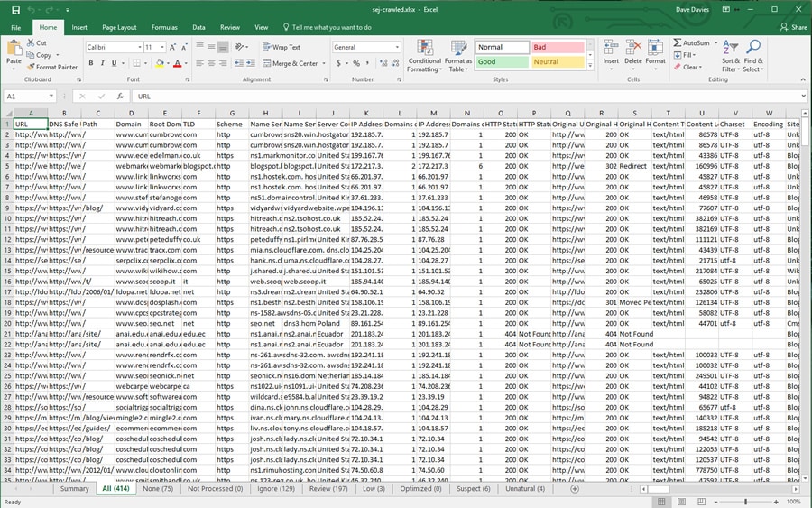
Task: Click the AutoSum sigma icon
Action: [678, 42]
